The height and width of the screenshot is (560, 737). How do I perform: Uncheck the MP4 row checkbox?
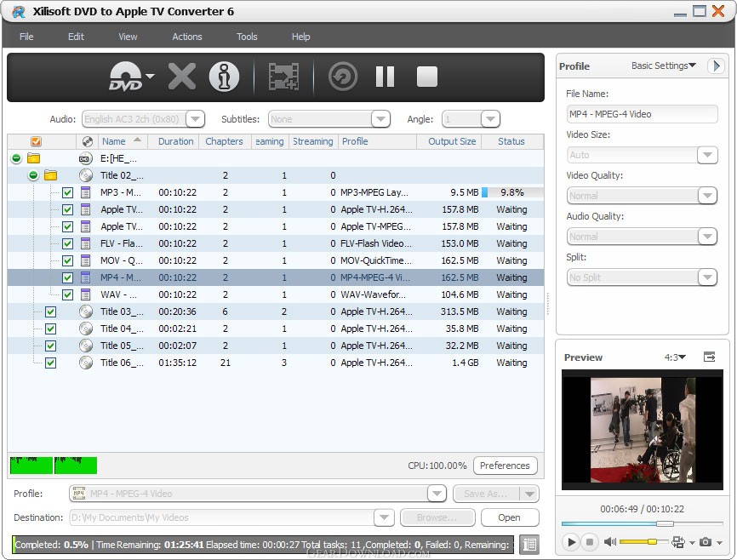click(68, 277)
